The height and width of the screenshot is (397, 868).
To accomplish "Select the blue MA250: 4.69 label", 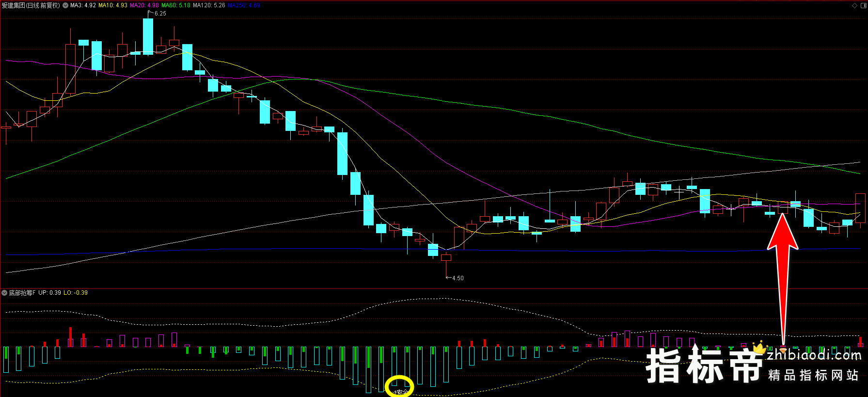I will [x=244, y=5].
